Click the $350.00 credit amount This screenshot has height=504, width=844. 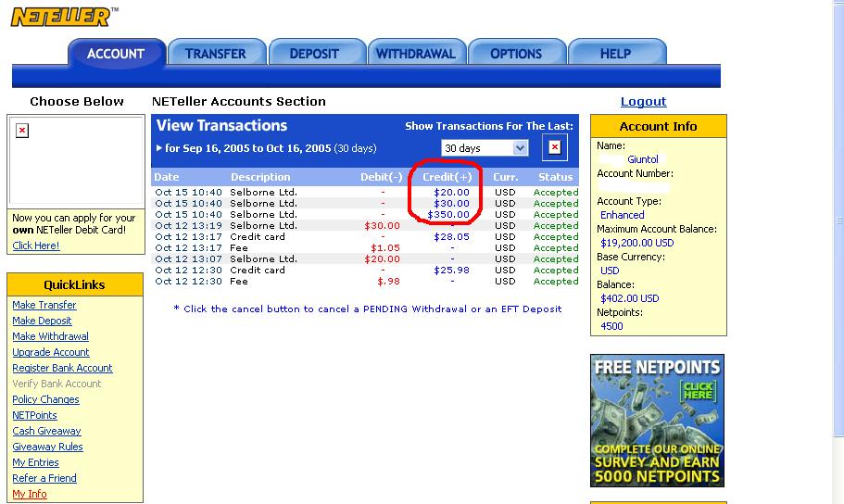[448, 214]
